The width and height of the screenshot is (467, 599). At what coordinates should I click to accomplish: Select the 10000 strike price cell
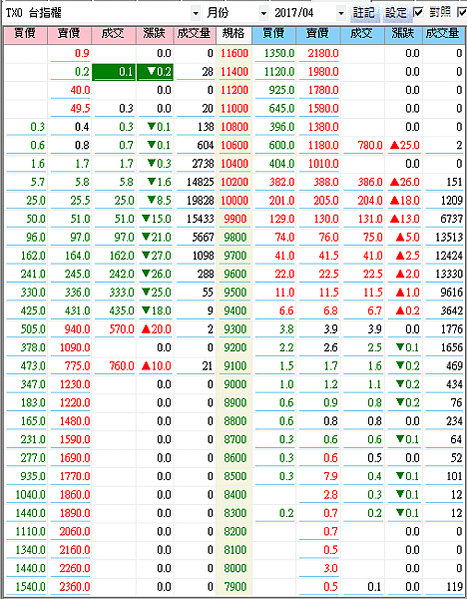click(234, 201)
